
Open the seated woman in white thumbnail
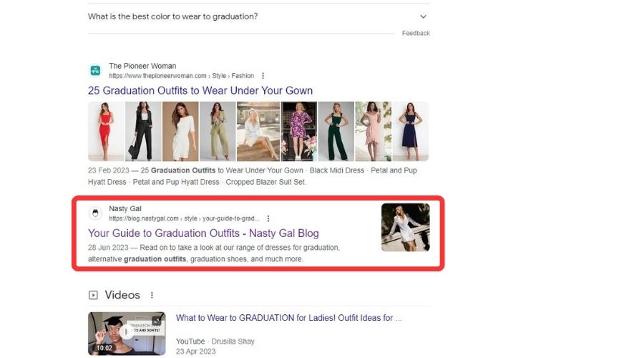tap(258, 131)
